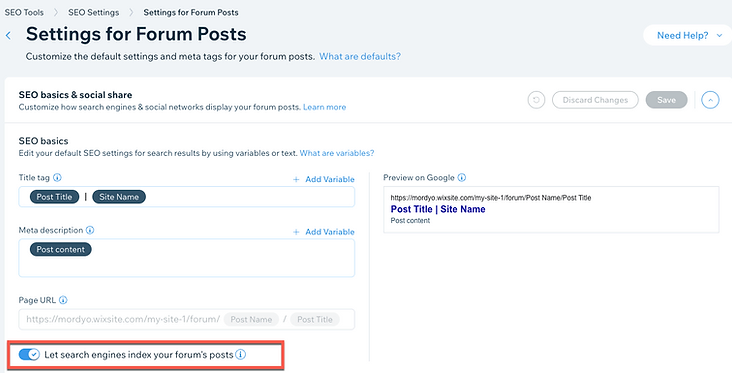The height and width of the screenshot is (373, 732).
Task: Click the Google preview title Post Title | Site Name
Action: point(438,209)
